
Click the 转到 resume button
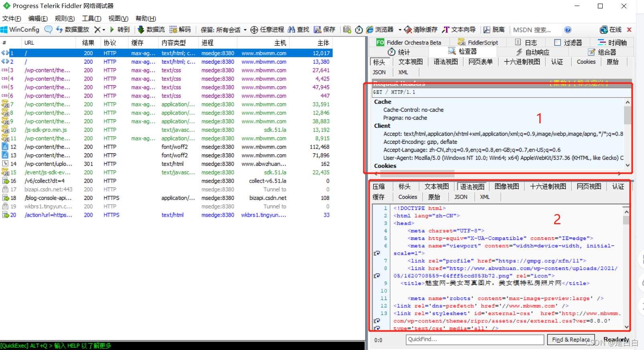pyautogui.click(x=120, y=30)
